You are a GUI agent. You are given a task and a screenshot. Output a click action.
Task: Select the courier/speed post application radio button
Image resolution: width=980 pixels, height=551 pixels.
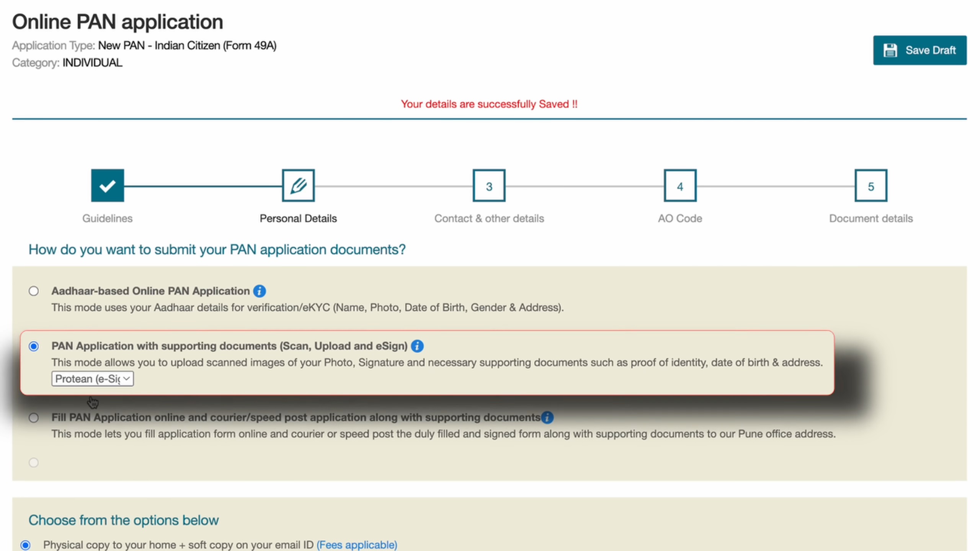coord(34,417)
